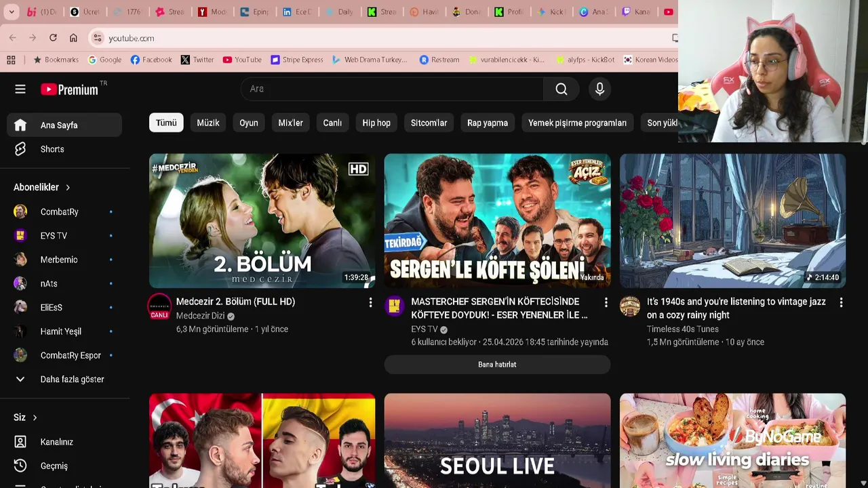Select the Rap yapma filter chip
This screenshot has height=488, width=868.
point(488,123)
